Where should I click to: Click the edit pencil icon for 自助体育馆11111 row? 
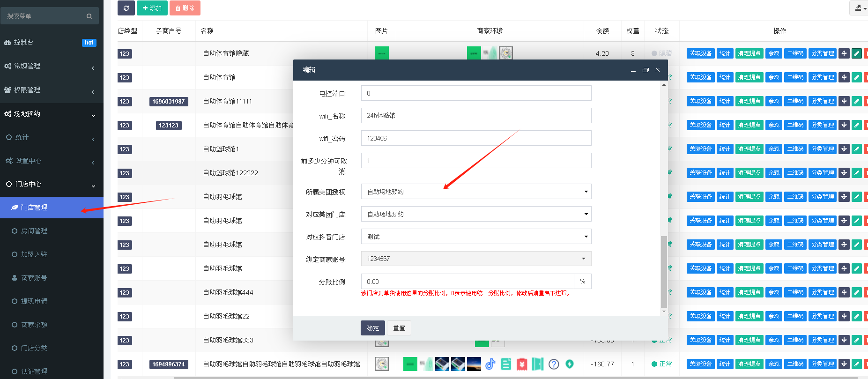(857, 101)
